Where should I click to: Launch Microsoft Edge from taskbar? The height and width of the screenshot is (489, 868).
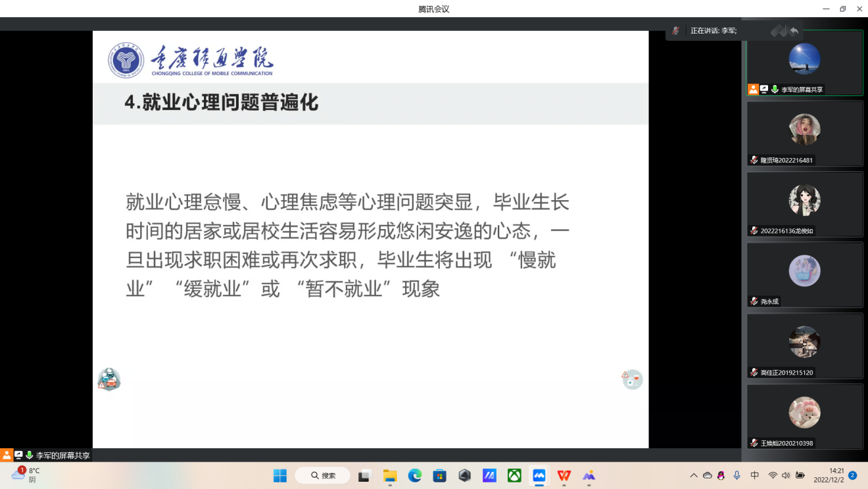coord(415,475)
